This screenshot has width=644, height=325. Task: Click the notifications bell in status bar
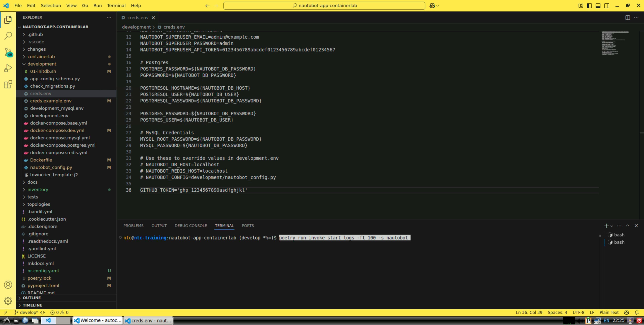pyautogui.click(x=636, y=312)
